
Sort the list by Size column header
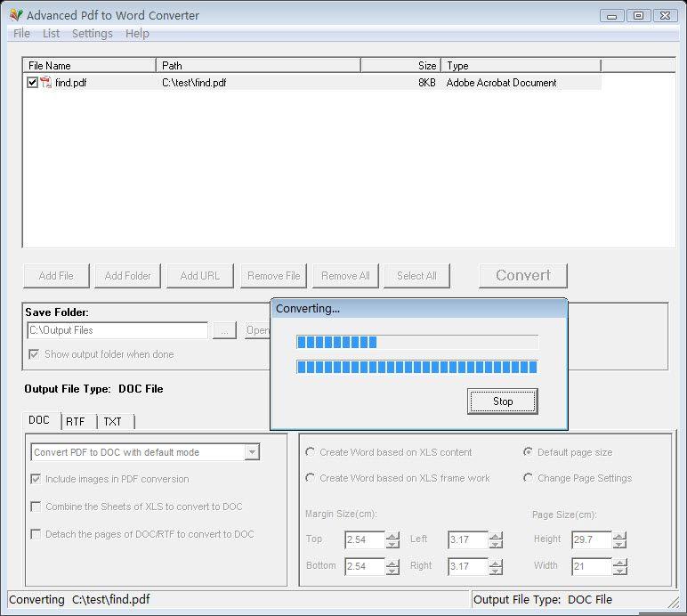[x=400, y=66]
